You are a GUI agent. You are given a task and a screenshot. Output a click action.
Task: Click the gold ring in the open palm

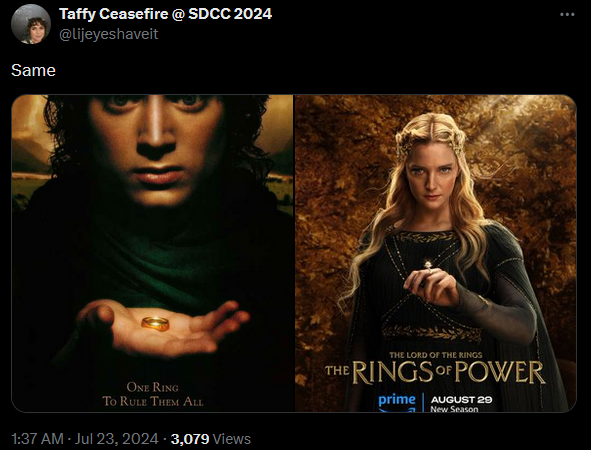[155, 323]
